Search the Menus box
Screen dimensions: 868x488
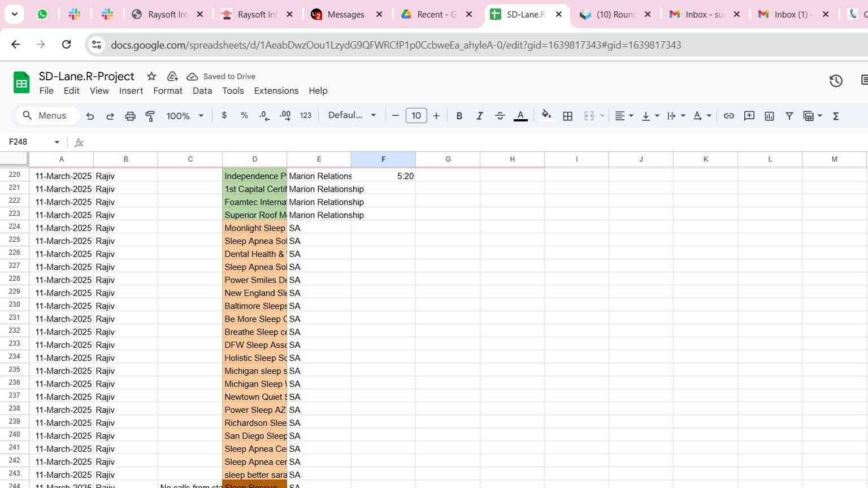pyautogui.click(x=47, y=116)
